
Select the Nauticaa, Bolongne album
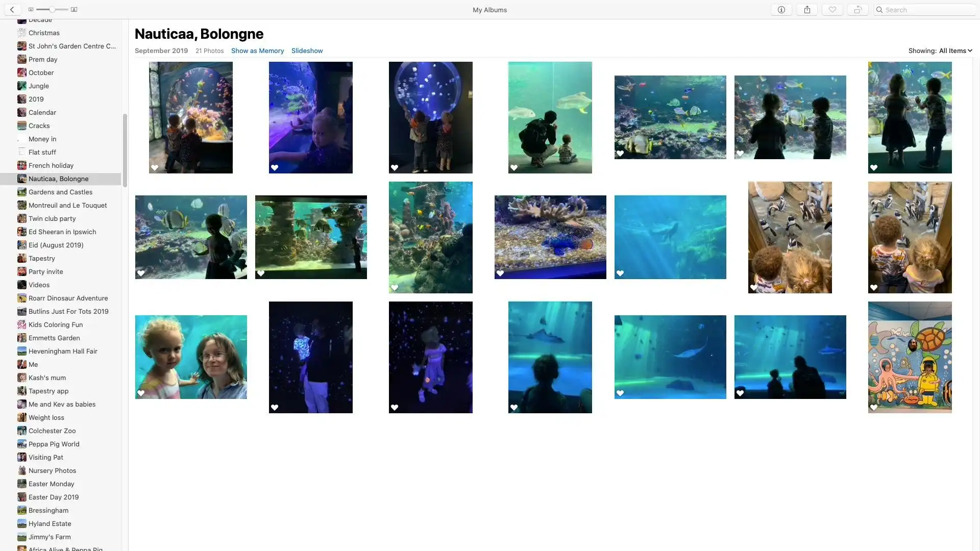click(x=58, y=179)
